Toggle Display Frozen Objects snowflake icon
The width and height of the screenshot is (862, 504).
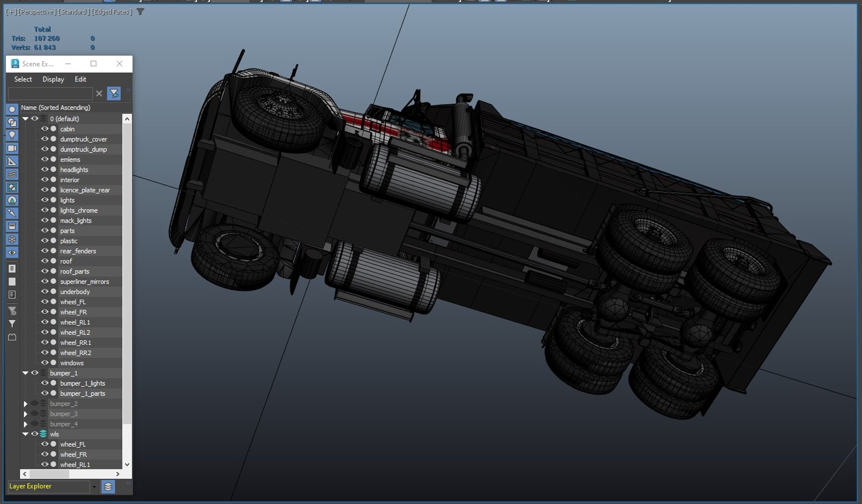(12, 239)
